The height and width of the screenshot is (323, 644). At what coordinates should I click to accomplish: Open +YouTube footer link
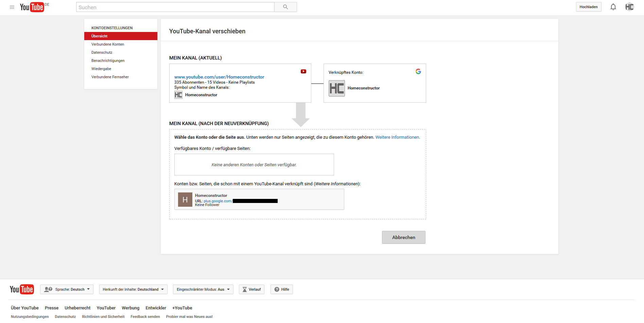coord(182,308)
